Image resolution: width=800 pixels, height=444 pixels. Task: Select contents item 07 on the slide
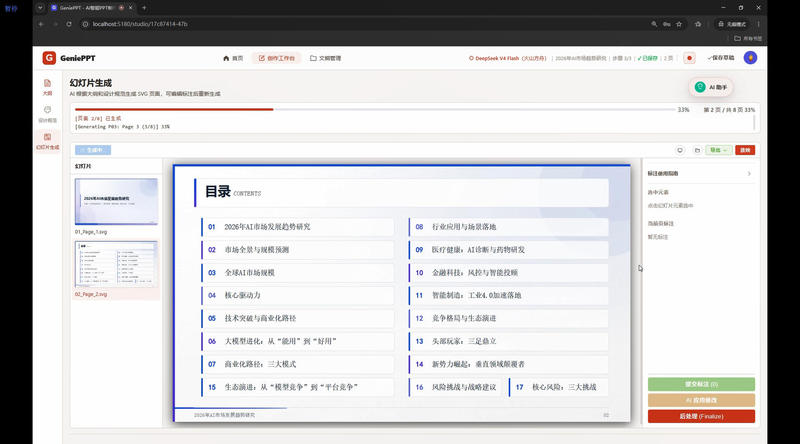tap(297, 364)
